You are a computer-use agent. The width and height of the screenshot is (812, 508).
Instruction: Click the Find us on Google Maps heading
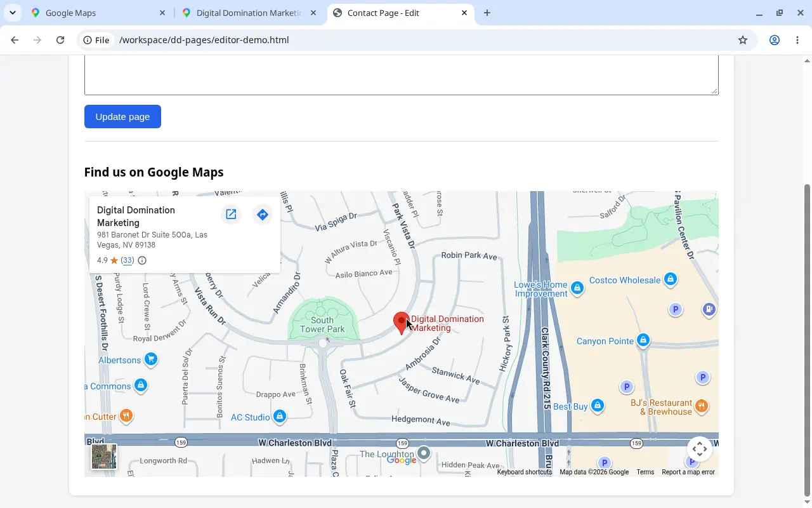154,172
